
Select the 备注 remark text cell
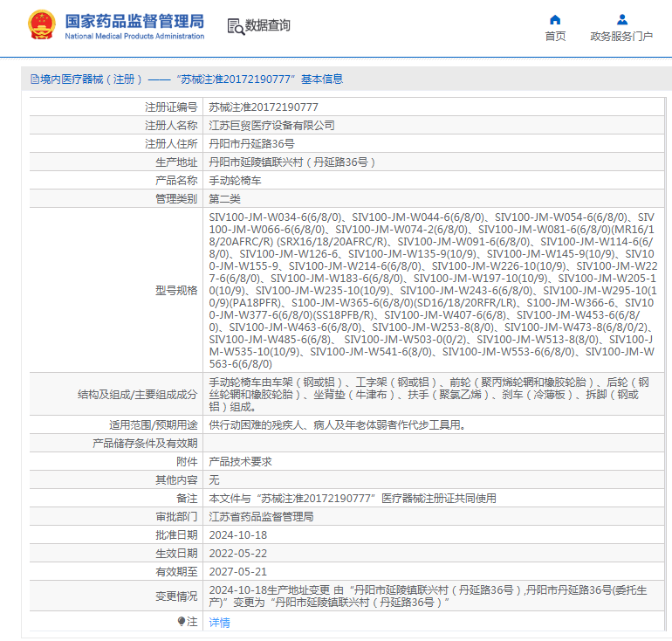(433, 499)
